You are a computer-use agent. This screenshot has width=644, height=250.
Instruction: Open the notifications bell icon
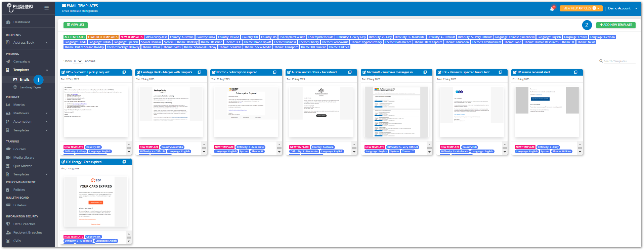coord(552,8)
